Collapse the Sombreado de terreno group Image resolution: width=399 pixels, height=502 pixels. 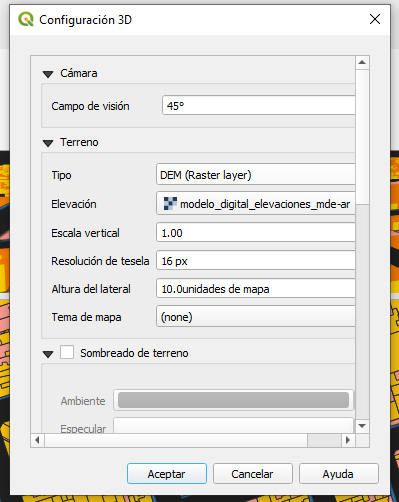[48, 354]
